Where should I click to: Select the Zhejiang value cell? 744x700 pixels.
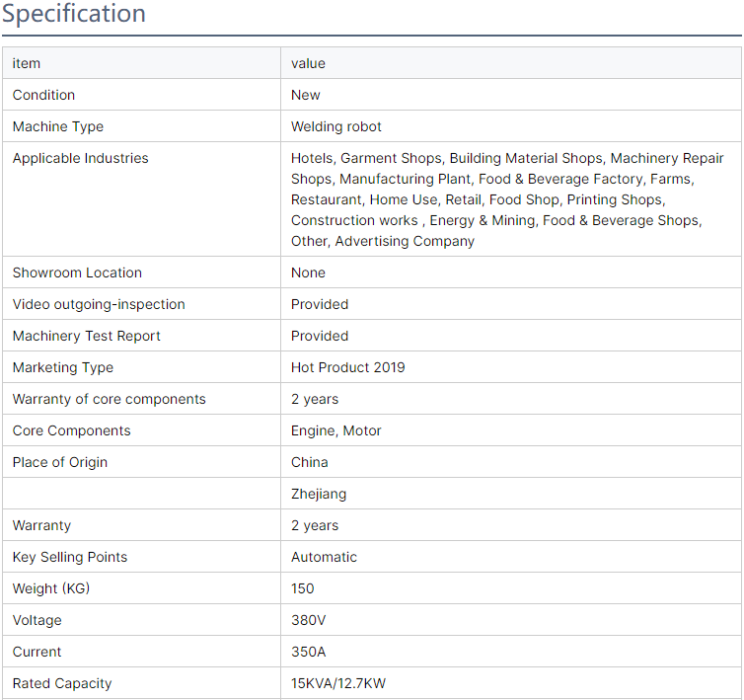511,494
